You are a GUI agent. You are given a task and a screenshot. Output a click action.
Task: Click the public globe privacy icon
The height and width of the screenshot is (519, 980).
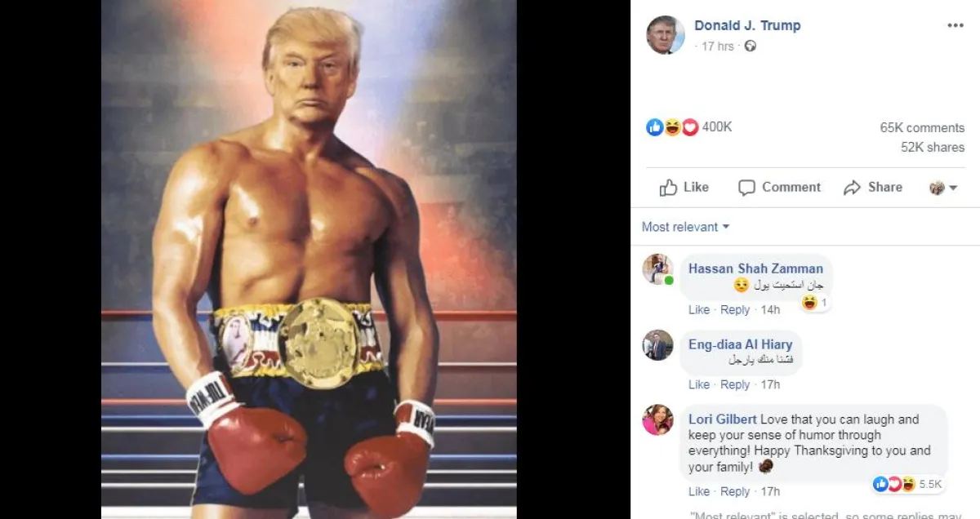751,47
